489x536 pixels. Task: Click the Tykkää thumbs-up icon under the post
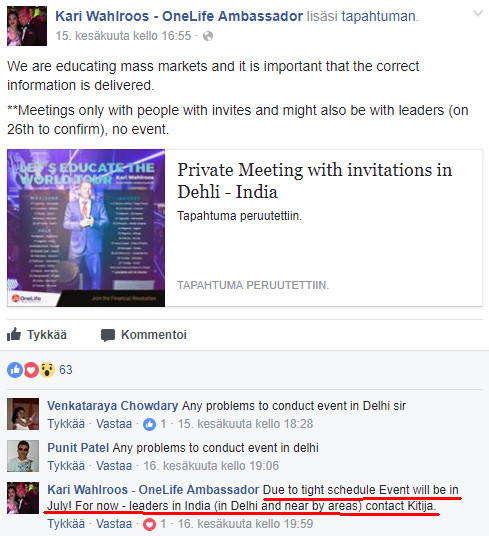[x=14, y=335]
